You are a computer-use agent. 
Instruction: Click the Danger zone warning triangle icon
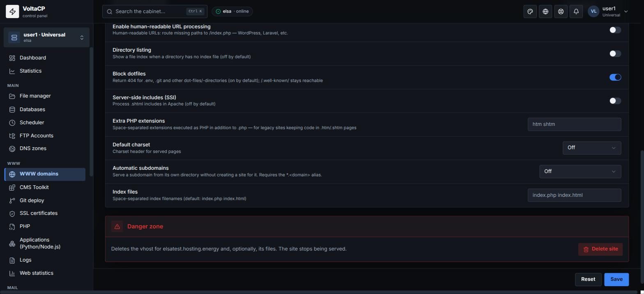pyautogui.click(x=117, y=226)
